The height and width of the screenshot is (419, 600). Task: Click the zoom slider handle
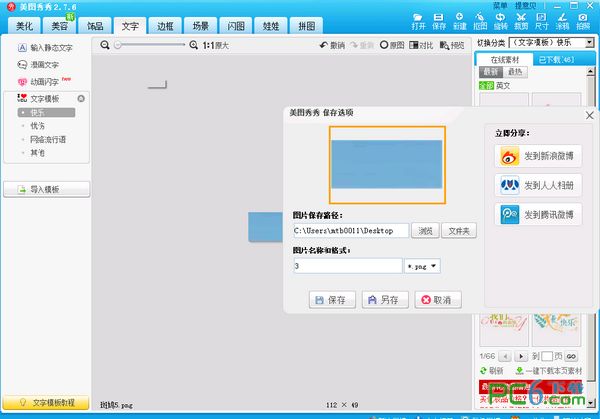pyautogui.click(x=117, y=46)
